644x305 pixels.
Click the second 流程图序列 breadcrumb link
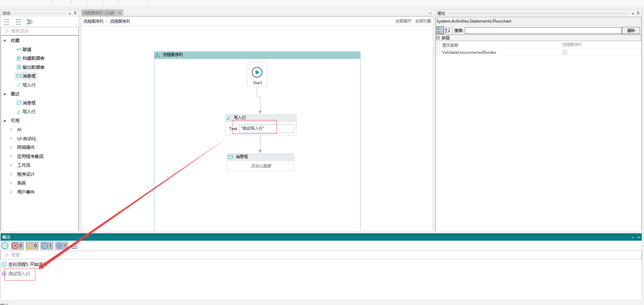120,21
